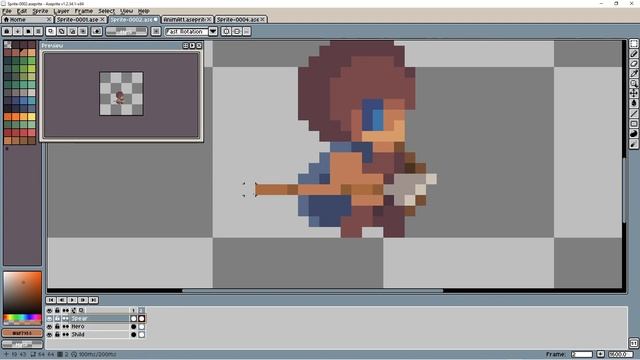Click the Add to Selection mode icon
The image size is (640, 360).
click(x=62, y=31)
